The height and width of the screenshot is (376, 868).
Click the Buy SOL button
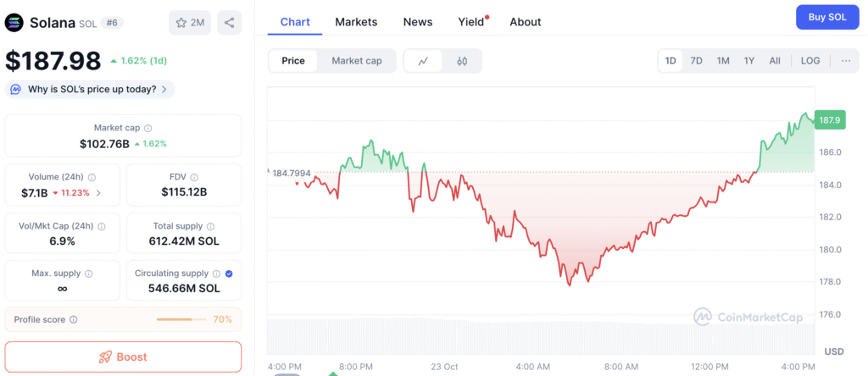[826, 17]
